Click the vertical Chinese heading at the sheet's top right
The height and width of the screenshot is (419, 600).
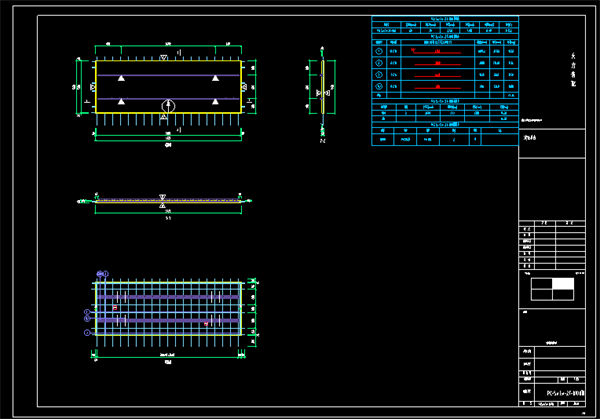pyautogui.click(x=573, y=70)
